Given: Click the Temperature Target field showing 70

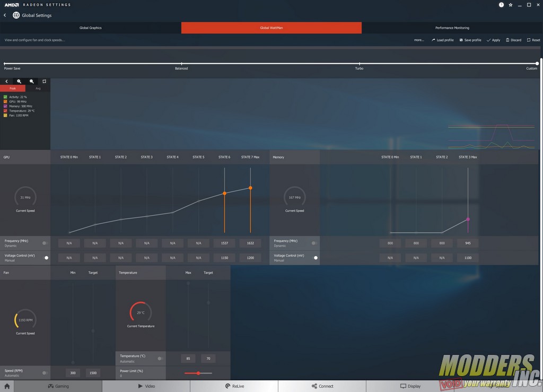Looking at the screenshot, I should [x=208, y=359].
